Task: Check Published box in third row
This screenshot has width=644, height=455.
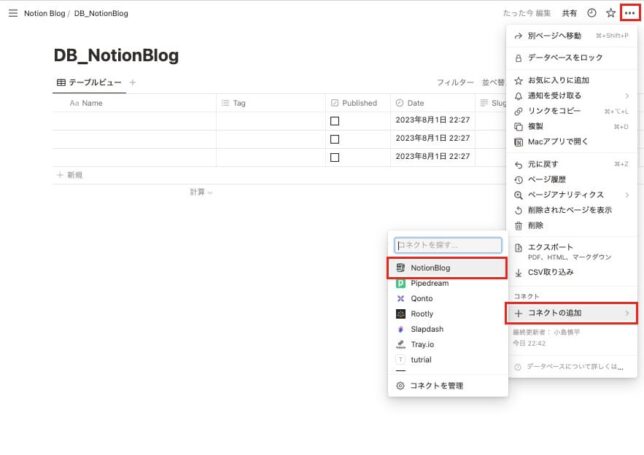Action: (335, 157)
